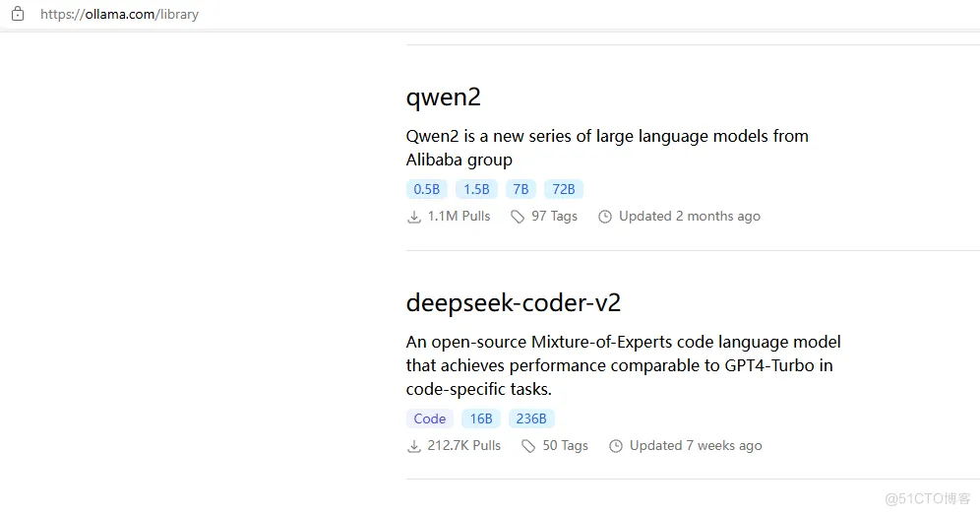
Task: Click the "Updated 7 weeks ago" text
Action: pos(696,445)
